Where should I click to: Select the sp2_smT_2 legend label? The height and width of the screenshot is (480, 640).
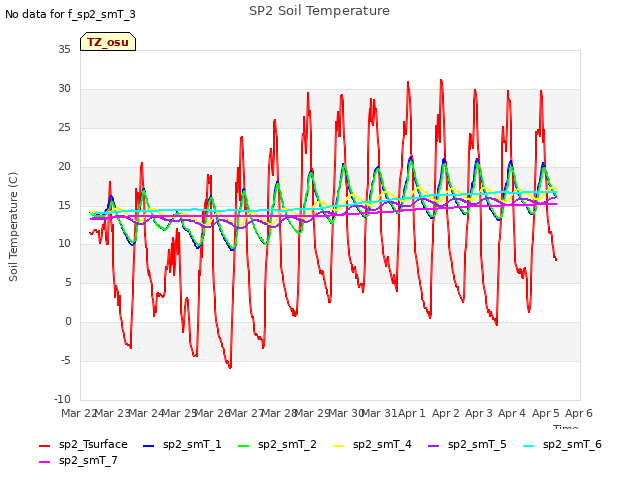287,444
